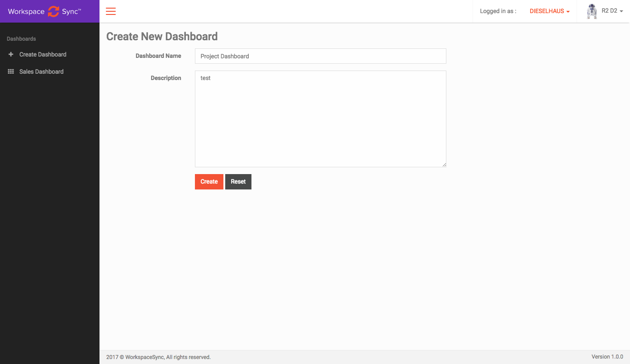Click the caret arrow next to R2 D2
The height and width of the screenshot is (364, 630).
tap(621, 11)
